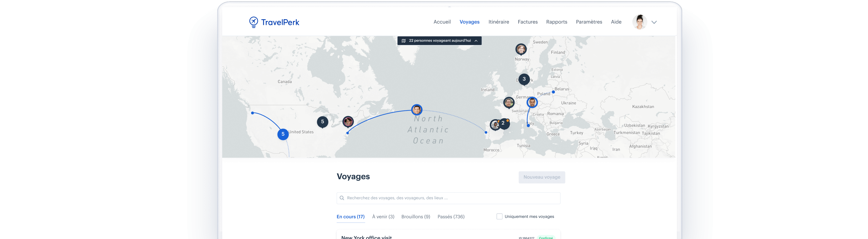This screenshot has height=239, width=868.
Task: Click the TravelPerk logo
Action: (274, 22)
